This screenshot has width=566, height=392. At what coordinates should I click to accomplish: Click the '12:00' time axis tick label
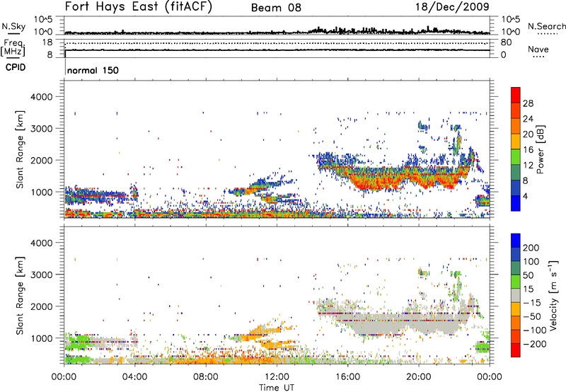(277, 376)
